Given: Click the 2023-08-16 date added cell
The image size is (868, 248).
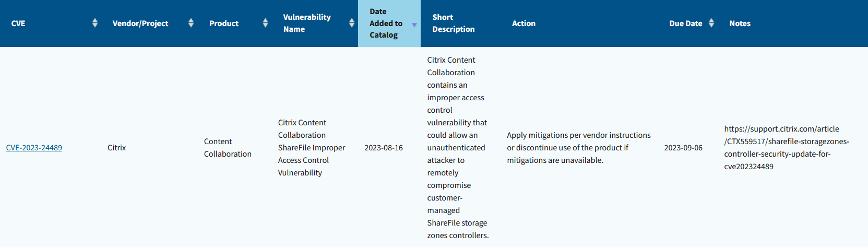Looking at the screenshot, I should (384, 148).
